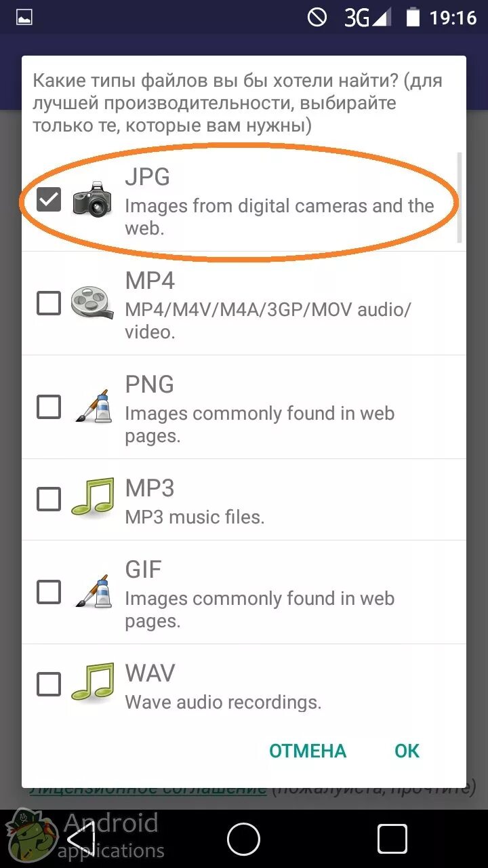Tap the Android home circle button
Screen dimensions: 488x868
tap(244, 840)
